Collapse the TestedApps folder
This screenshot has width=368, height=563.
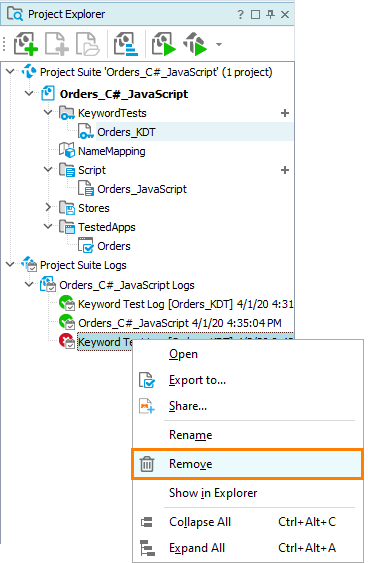click(48, 226)
